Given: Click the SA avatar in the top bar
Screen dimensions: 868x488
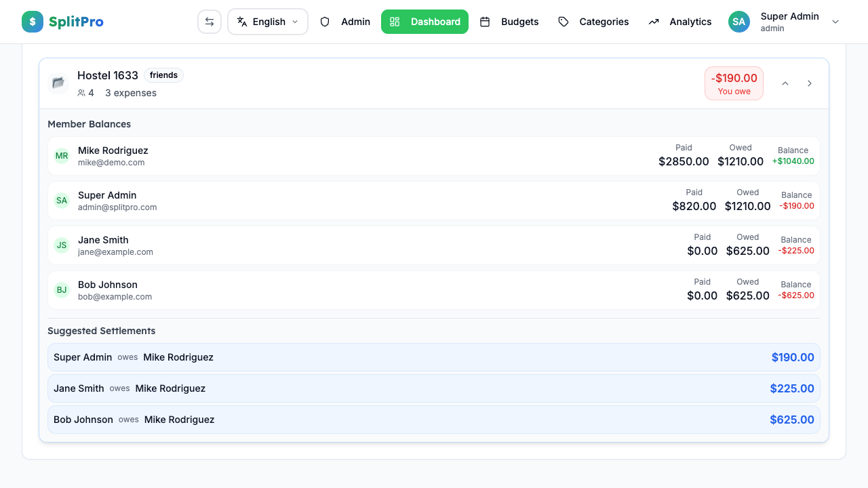Looking at the screenshot, I should (x=738, y=22).
